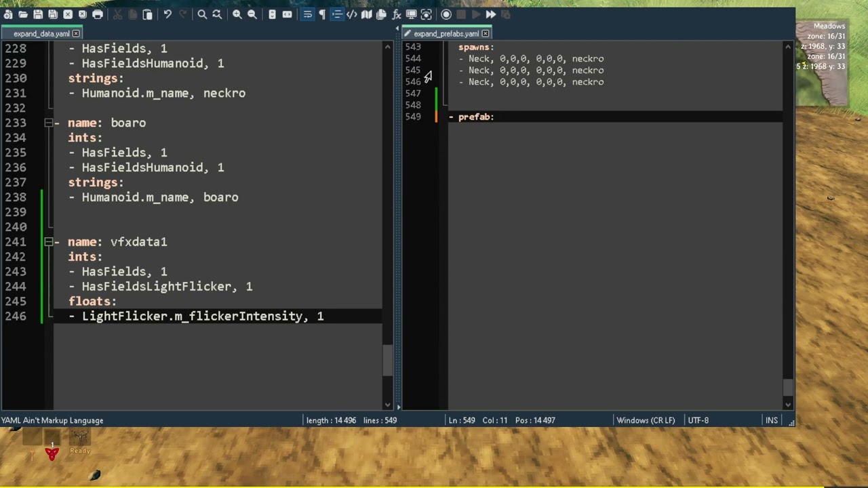Save all open files

pyautogui.click(x=53, y=14)
